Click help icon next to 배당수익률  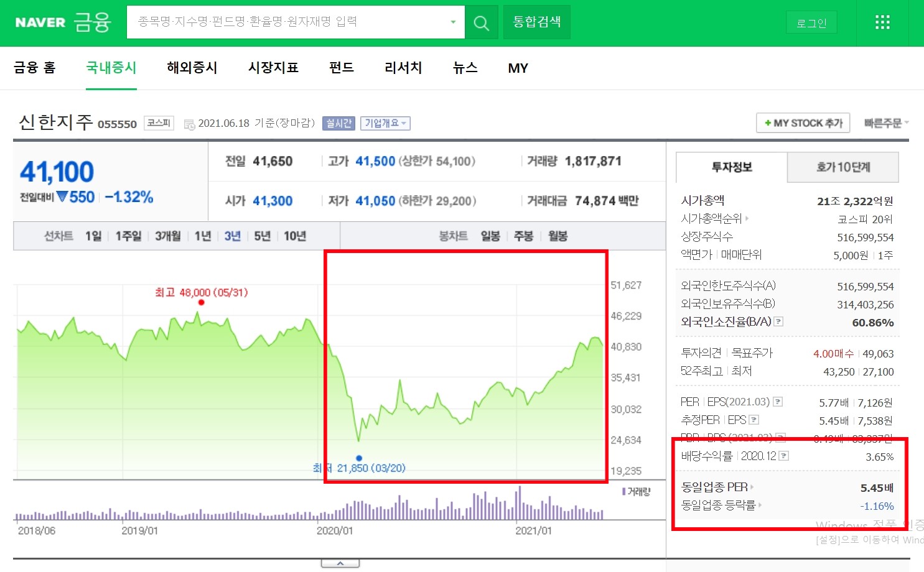point(785,456)
